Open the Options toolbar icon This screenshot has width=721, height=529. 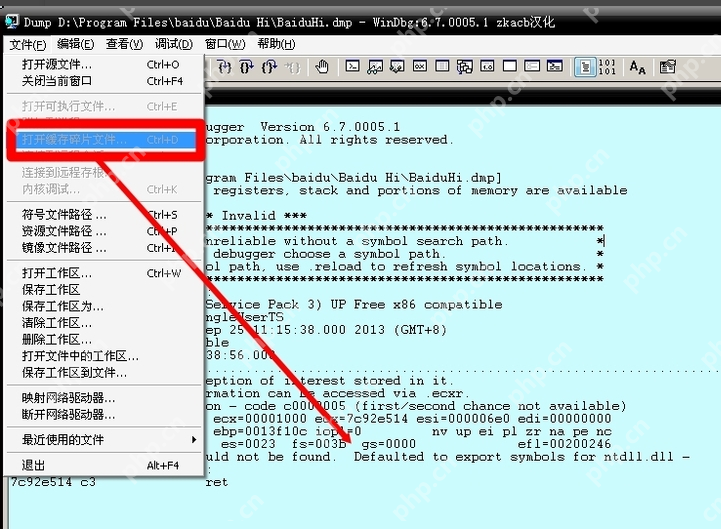668,67
